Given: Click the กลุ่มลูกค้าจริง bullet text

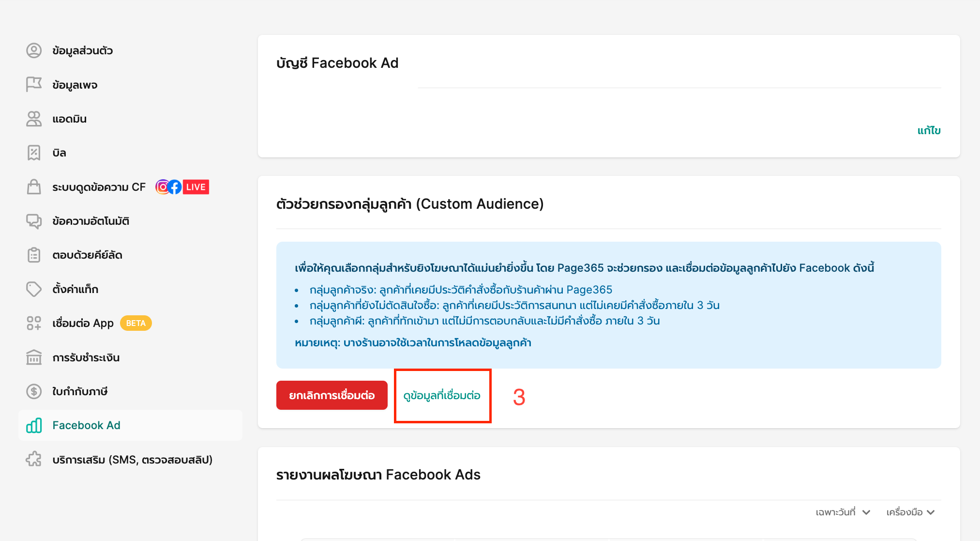Looking at the screenshot, I should pos(461,290).
